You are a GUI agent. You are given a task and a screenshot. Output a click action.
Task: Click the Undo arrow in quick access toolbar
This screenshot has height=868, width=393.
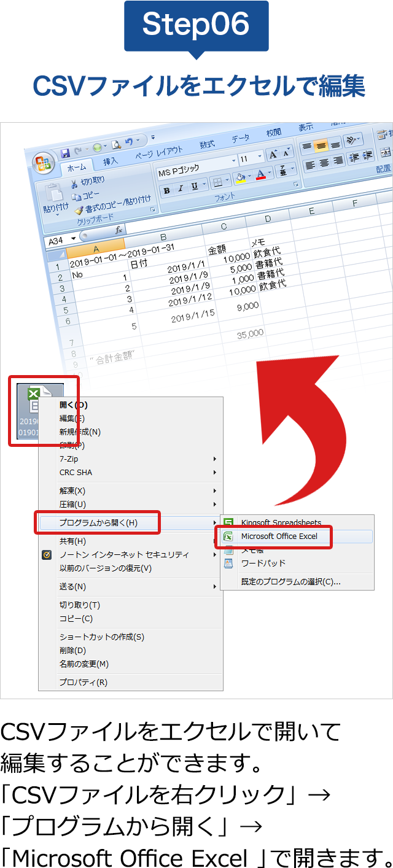coord(130,142)
